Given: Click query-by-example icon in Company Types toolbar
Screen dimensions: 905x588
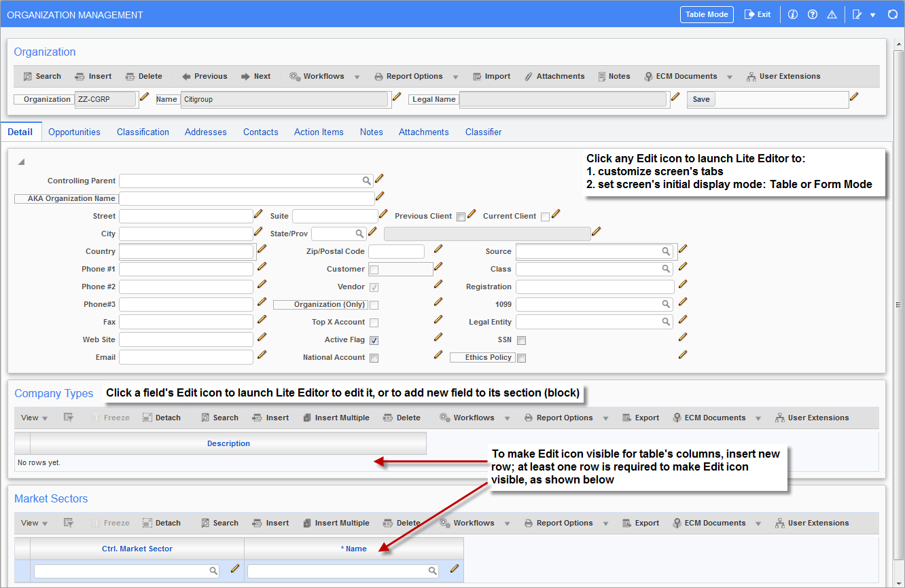Looking at the screenshot, I should [x=68, y=418].
